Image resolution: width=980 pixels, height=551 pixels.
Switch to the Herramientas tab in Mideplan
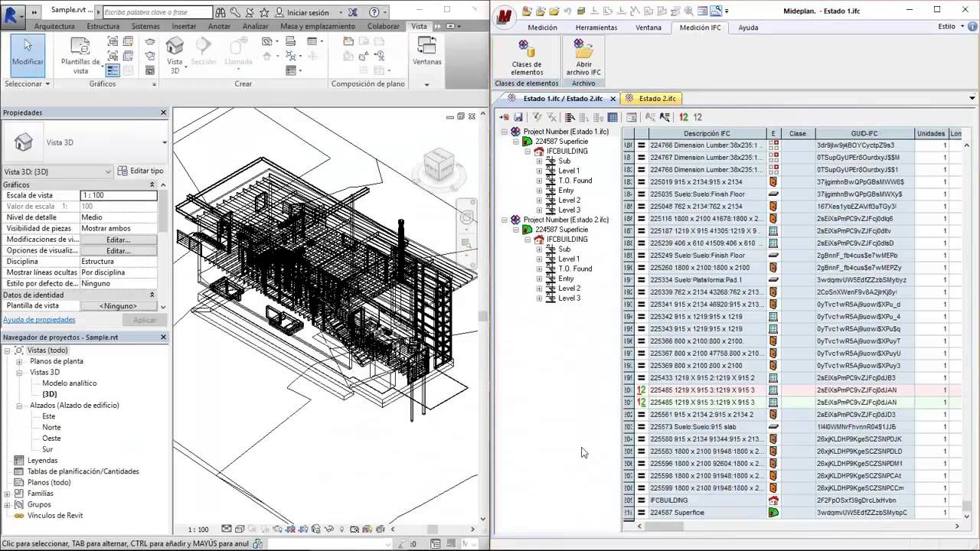(x=596, y=28)
